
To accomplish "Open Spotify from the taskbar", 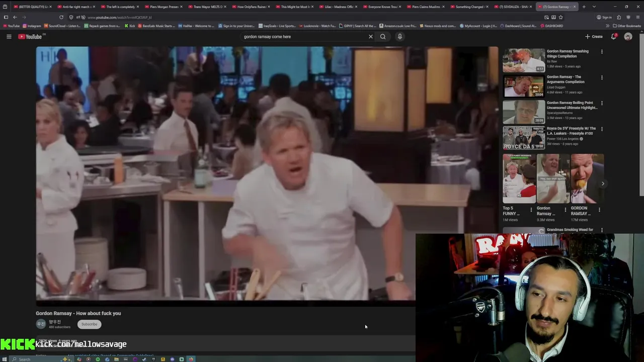I will point(98,359).
